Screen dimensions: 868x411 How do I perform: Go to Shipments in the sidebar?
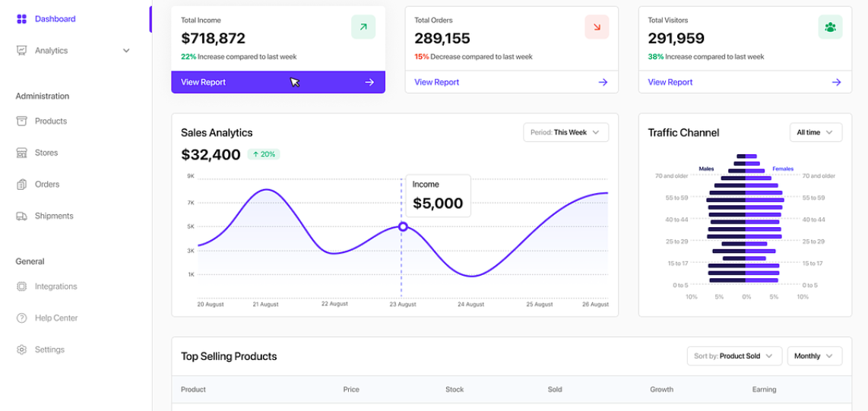tap(54, 217)
